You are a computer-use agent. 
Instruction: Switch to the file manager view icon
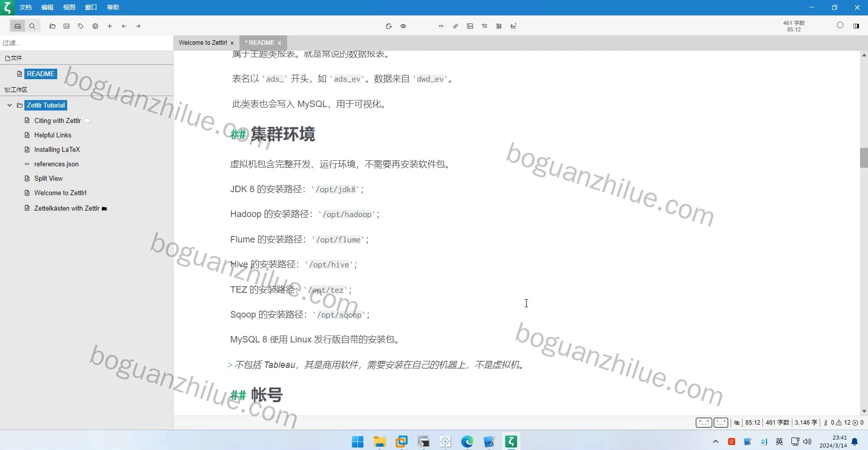tap(17, 26)
